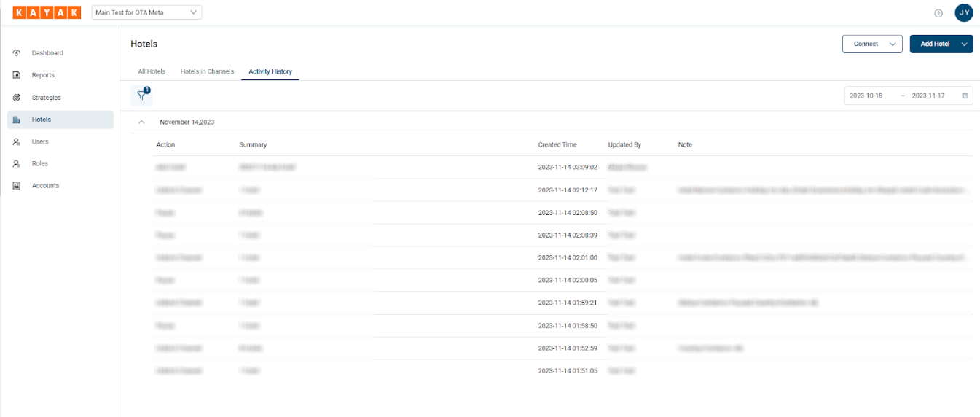Select created time 2023-11-14 02:00:05
Image resolution: width=980 pixels, height=417 pixels.
(x=568, y=280)
